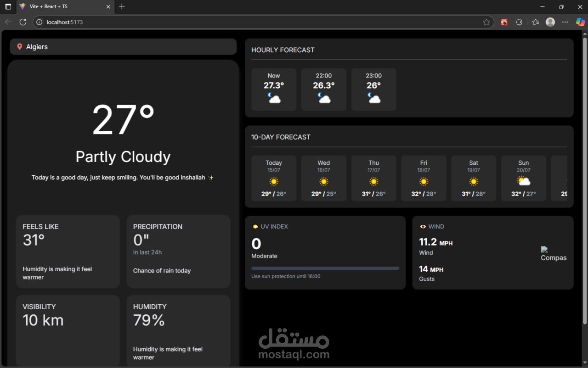Click the PRECIPITATION 0" value

click(141, 240)
